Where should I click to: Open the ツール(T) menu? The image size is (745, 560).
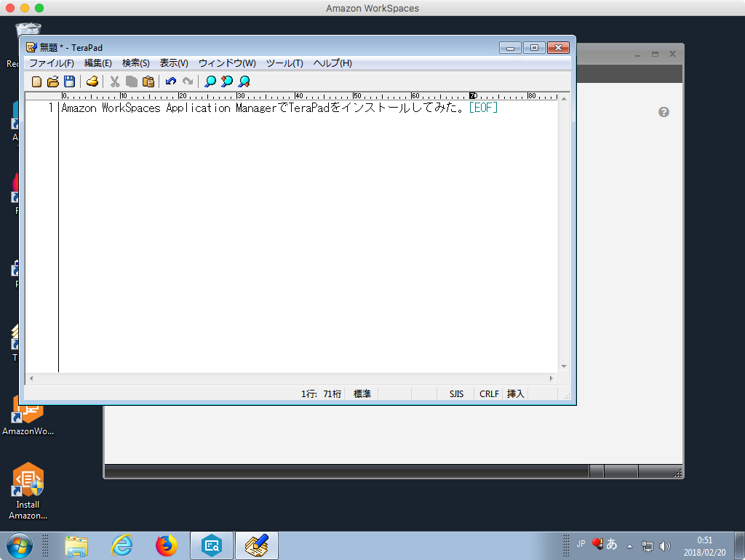click(284, 63)
